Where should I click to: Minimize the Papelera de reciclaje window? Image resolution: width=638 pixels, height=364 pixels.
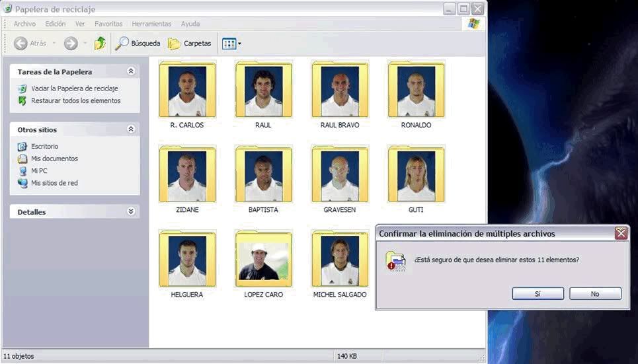[449, 9]
